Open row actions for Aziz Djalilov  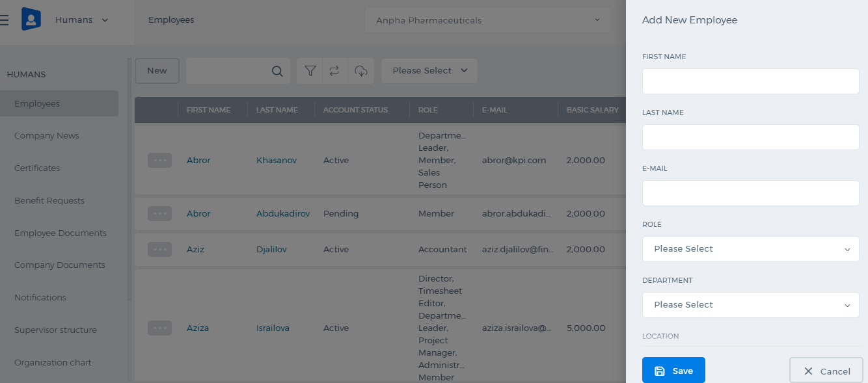(x=159, y=249)
